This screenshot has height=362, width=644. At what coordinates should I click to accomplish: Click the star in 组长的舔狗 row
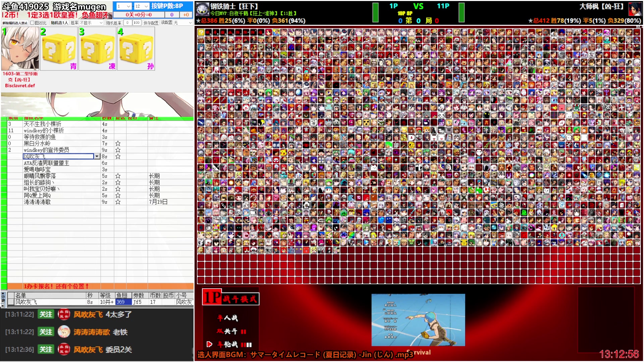[118, 182]
